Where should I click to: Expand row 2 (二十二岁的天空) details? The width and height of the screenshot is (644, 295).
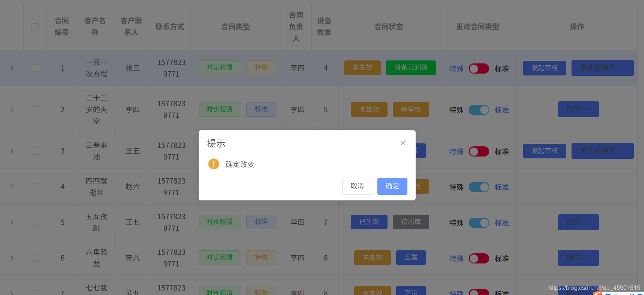coord(12,109)
